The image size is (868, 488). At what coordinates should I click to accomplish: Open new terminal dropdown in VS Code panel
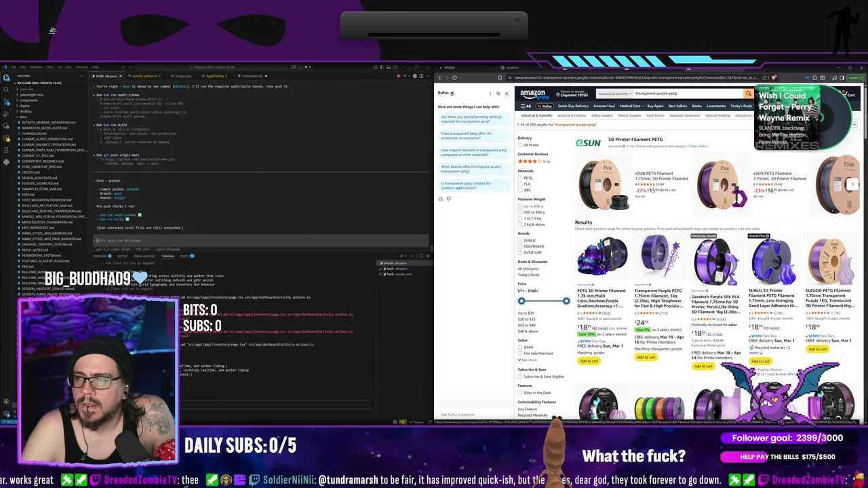coord(406,256)
